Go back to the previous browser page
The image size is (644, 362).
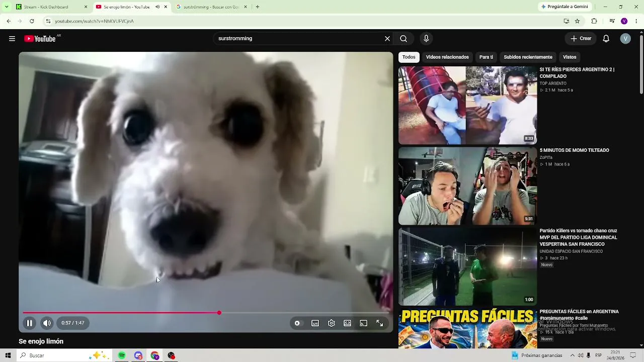(x=9, y=21)
